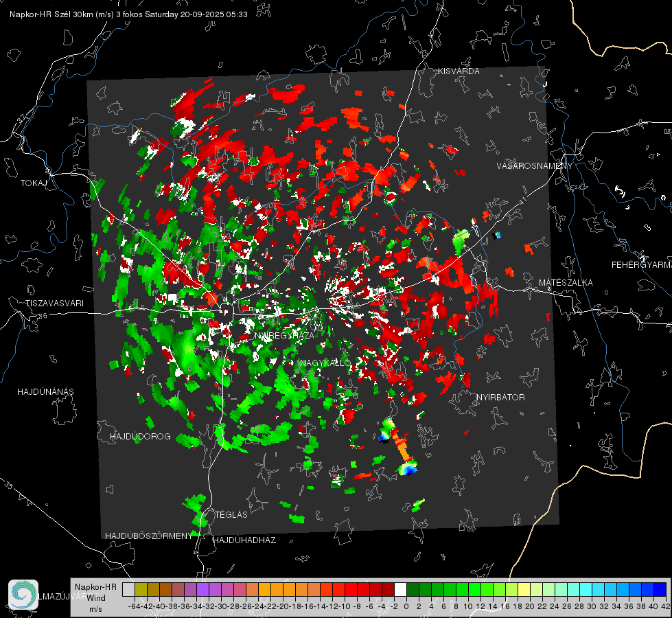Click the m/s unit label in legend
The height and width of the screenshot is (618, 672).
pos(95,609)
